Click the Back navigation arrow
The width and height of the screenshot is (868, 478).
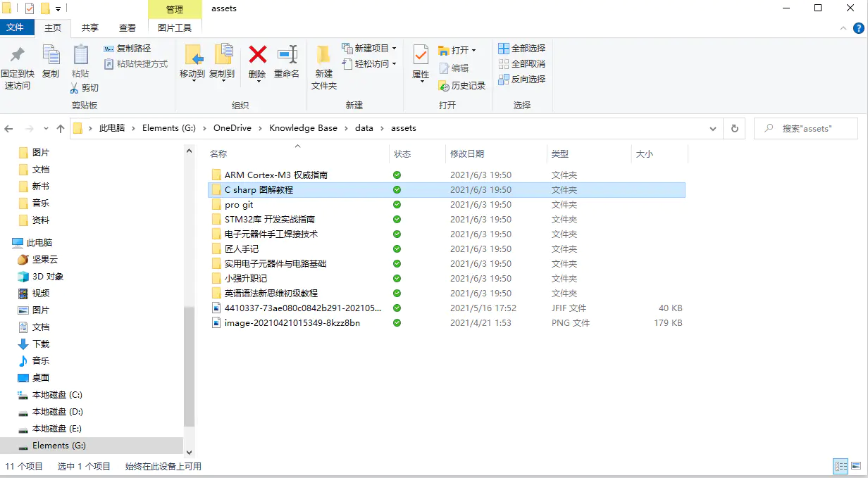point(9,129)
